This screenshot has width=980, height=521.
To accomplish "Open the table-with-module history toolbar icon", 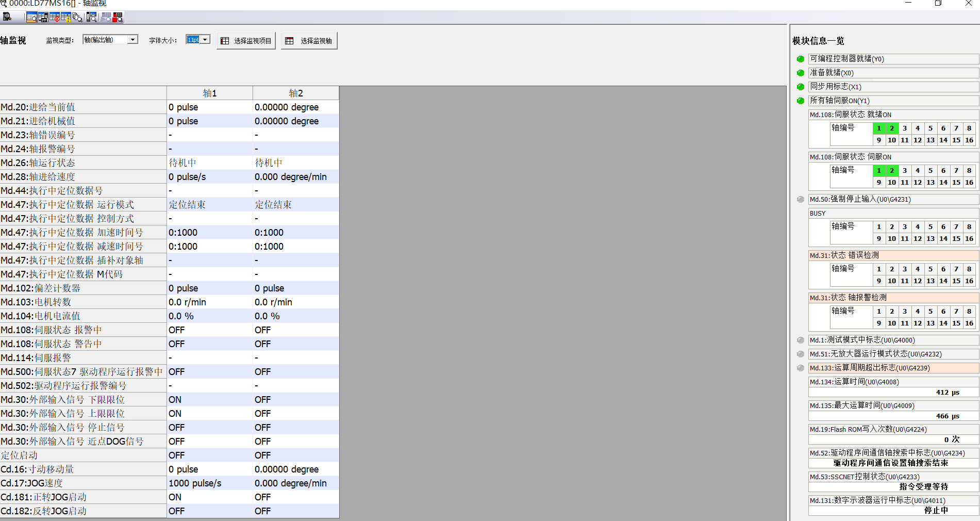I will pos(43,18).
